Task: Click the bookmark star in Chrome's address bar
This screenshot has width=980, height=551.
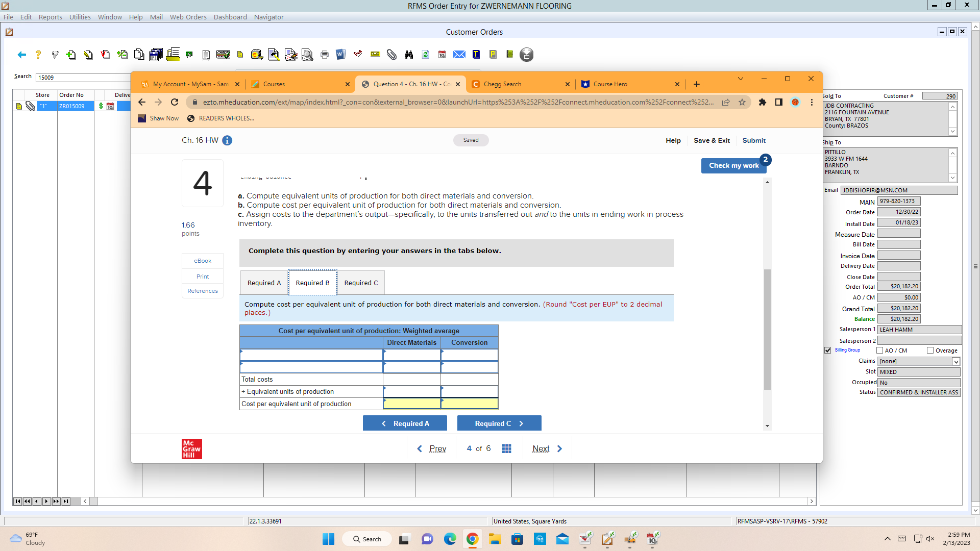Action: [x=743, y=102]
